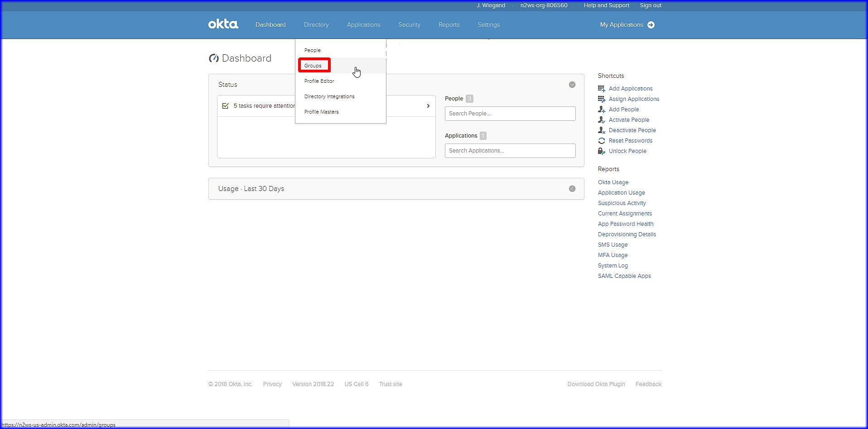Image resolution: width=868 pixels, height=429 pixels.
Task: Open the MFA Usage report
Action: (x=613, y=255)
